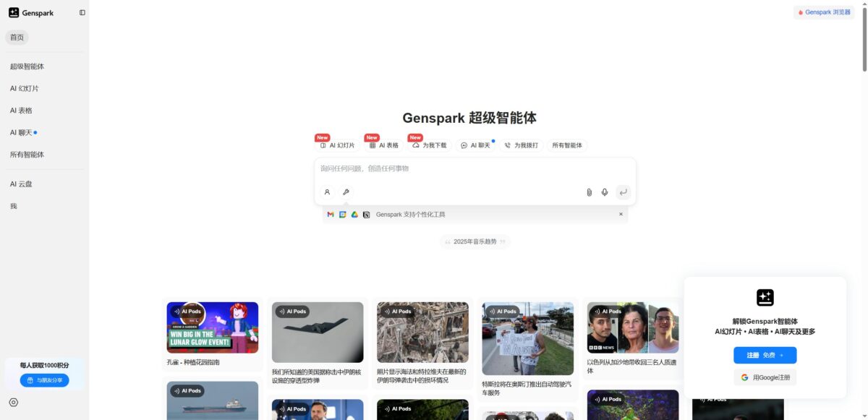Click the Genspark 超级智能体 heading
Image resolution: width=868 pixels, height=420 pixels.
[469, 118]
